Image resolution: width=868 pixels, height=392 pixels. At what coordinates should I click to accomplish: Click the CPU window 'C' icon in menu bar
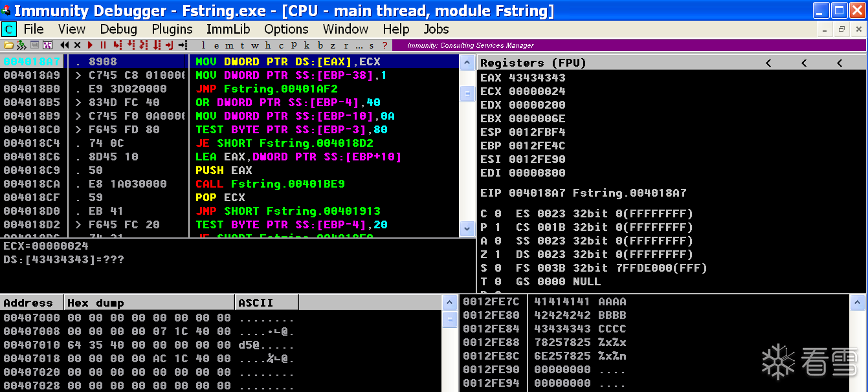(9, 29)
